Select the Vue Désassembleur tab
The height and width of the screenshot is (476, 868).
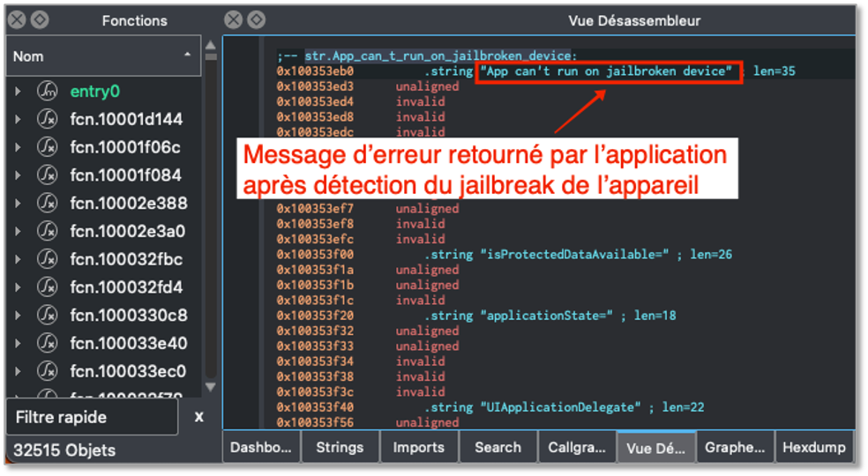656,447
